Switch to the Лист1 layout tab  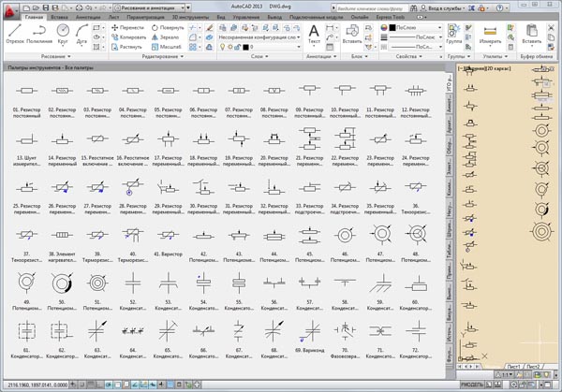(x=513, y=367)
